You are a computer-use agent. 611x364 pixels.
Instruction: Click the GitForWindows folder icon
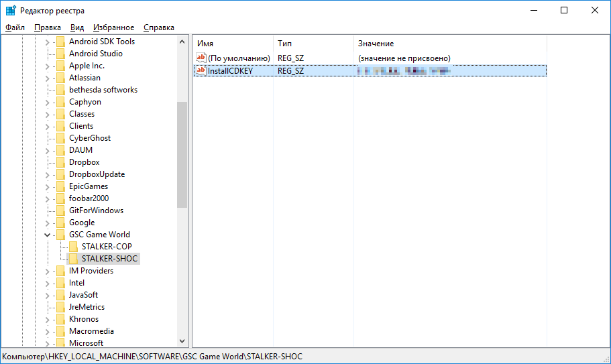pos(60,210)
